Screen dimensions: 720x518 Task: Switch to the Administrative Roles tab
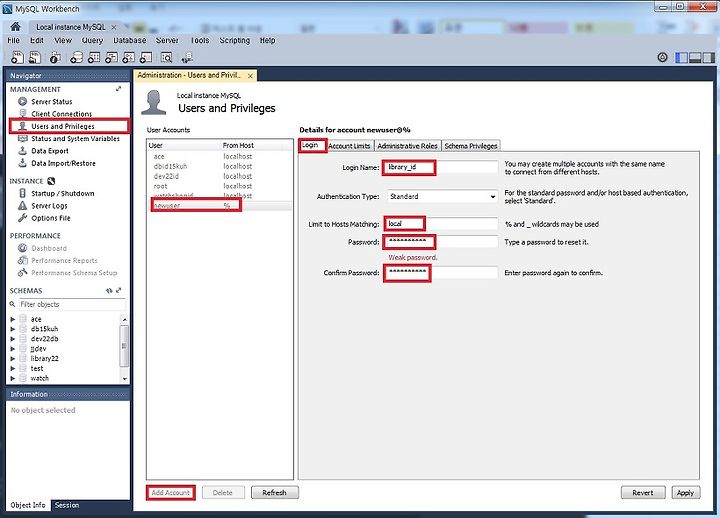[x=407, y=146]
